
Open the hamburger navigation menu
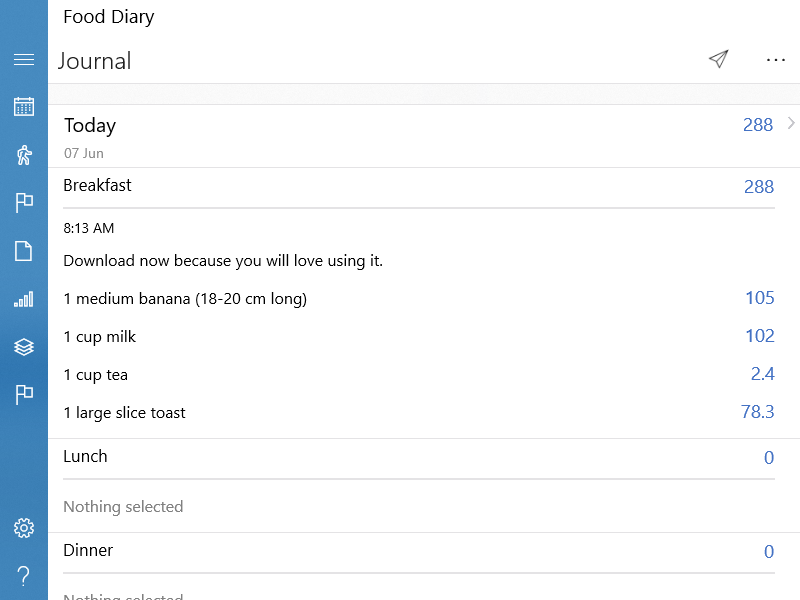coord(24,60)
